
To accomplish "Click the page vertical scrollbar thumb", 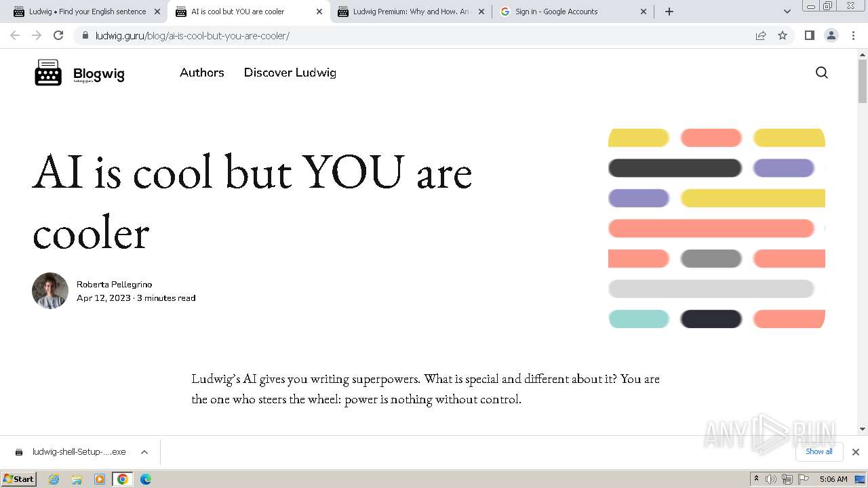I will [862, 81].
